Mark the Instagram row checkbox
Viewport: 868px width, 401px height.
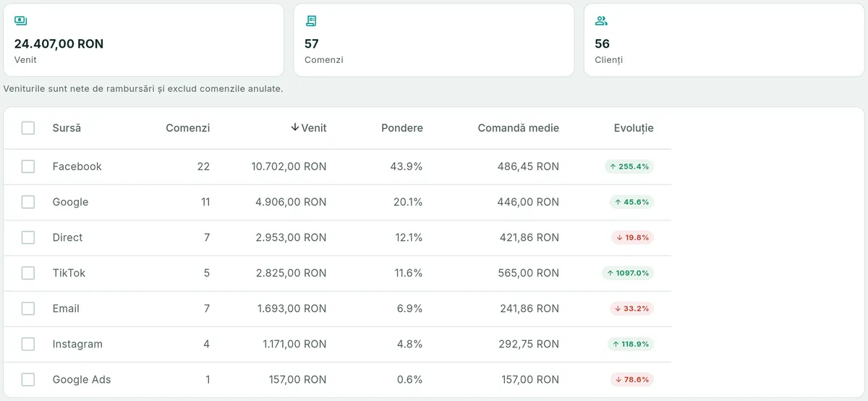[x=28, y=344]
